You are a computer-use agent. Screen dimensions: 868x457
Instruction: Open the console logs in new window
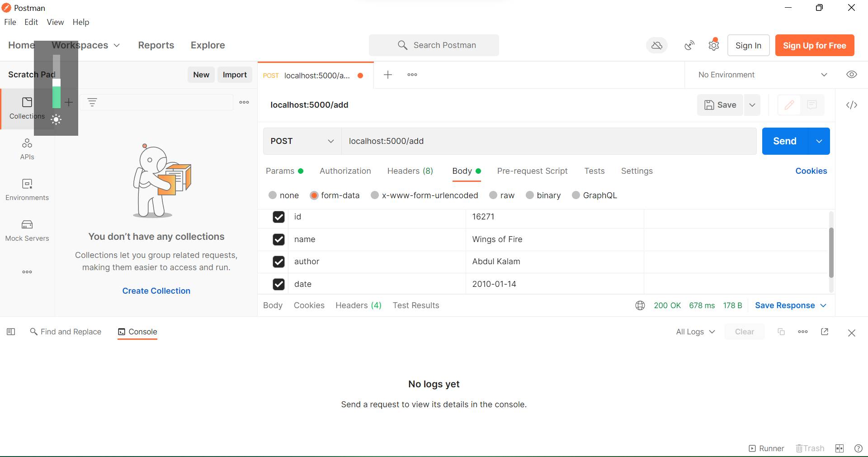coord(825,332)
